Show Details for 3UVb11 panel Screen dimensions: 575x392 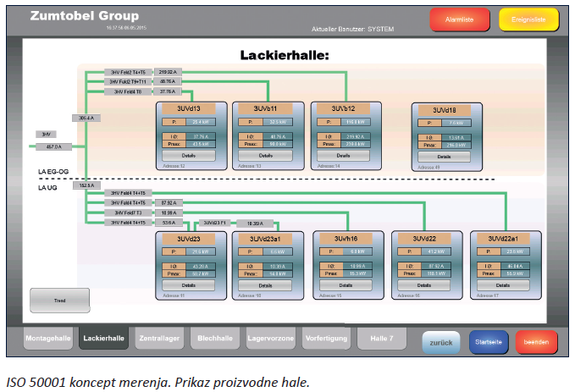pyautogui.click(x=268, y=156)
